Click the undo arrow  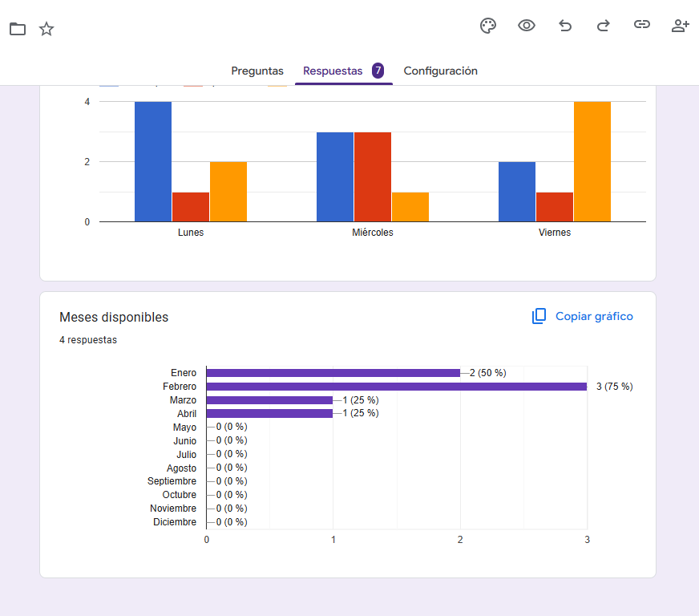tap(565, 26)
